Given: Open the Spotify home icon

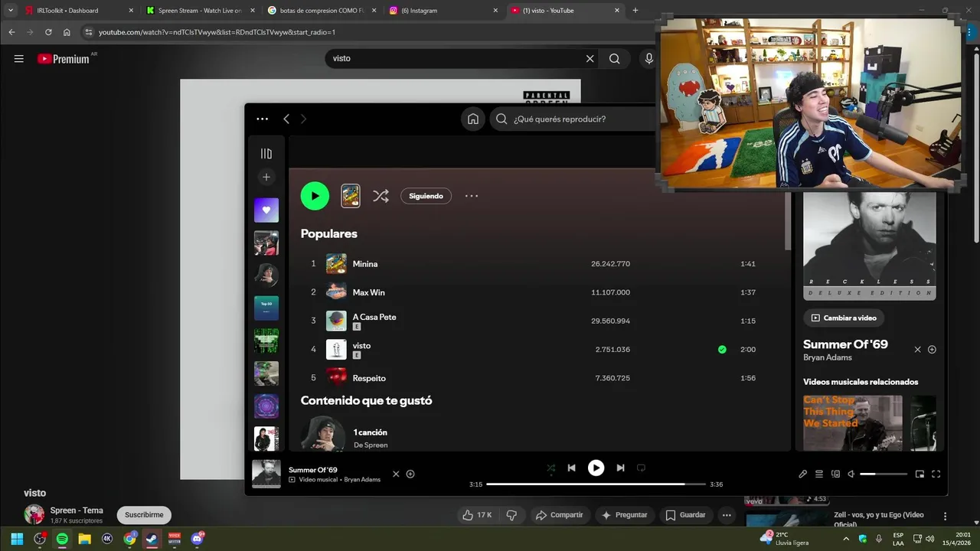Looking at the screenshot, I should [473, 119].
